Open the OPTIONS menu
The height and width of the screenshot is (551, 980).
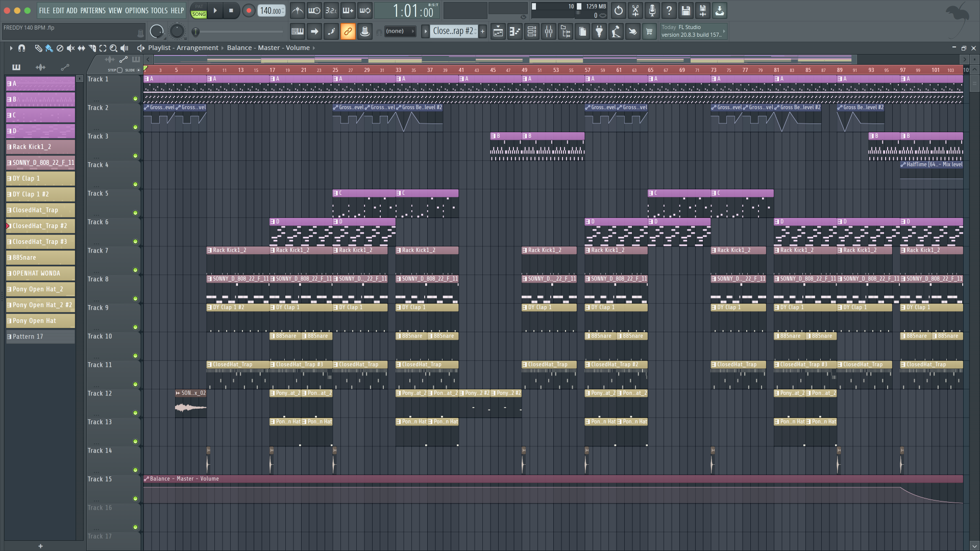point(137,10)
